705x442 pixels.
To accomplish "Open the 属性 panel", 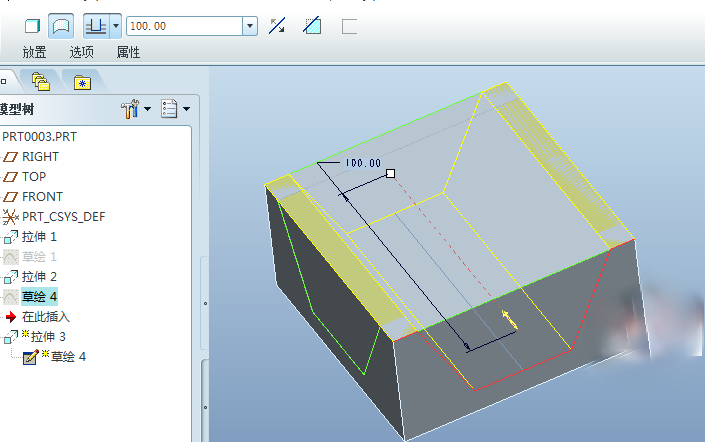I will [x=128, y=52].
